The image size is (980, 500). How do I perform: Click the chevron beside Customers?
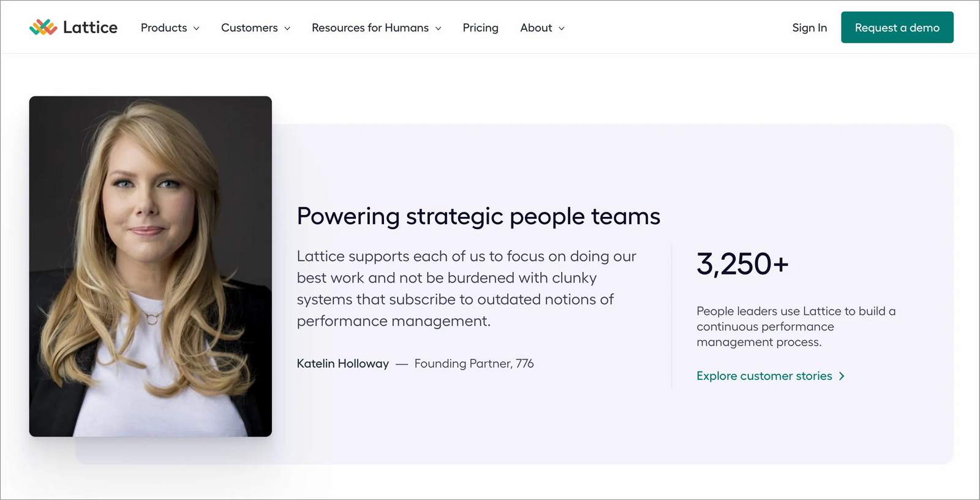pyautogui.click(x=287, y=28)
